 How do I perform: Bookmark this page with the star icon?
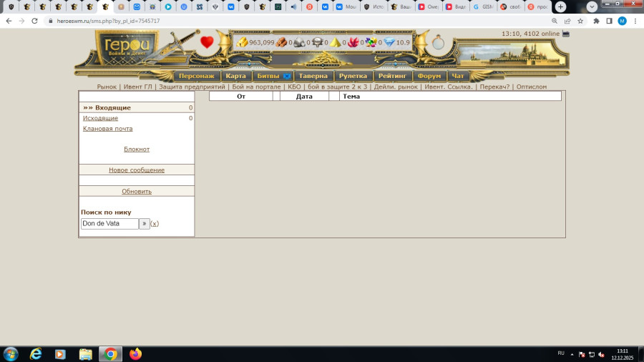click(580, 21)
